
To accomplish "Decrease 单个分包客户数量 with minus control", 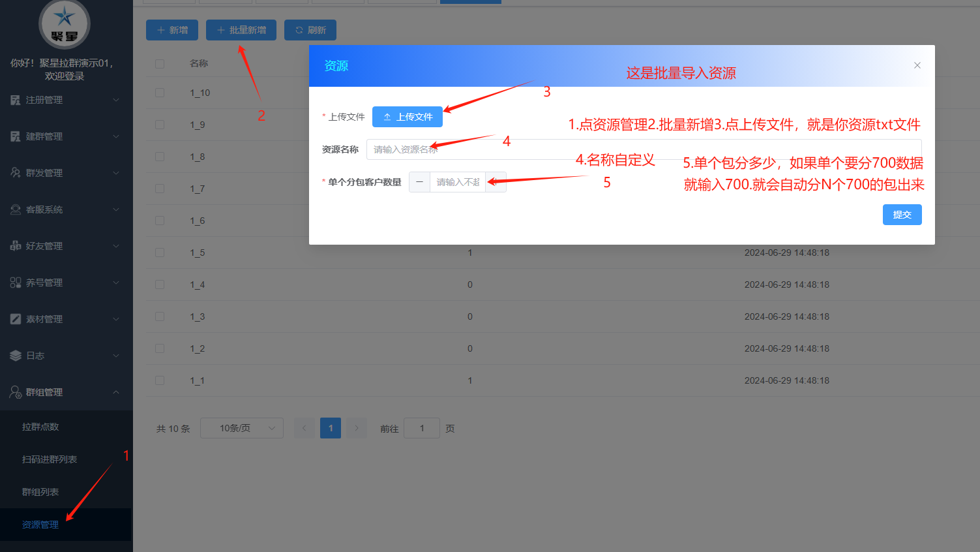I will (419, 182).
